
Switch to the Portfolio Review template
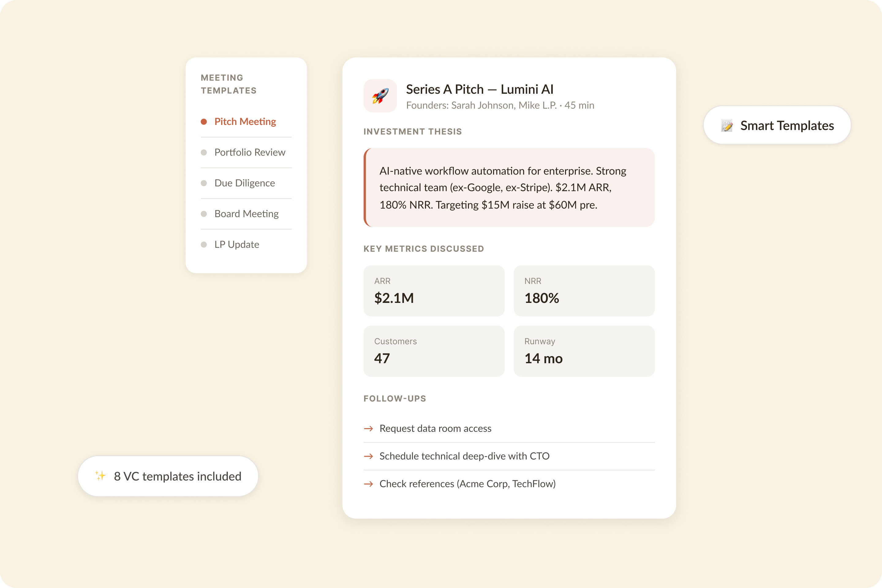point(250,152)
